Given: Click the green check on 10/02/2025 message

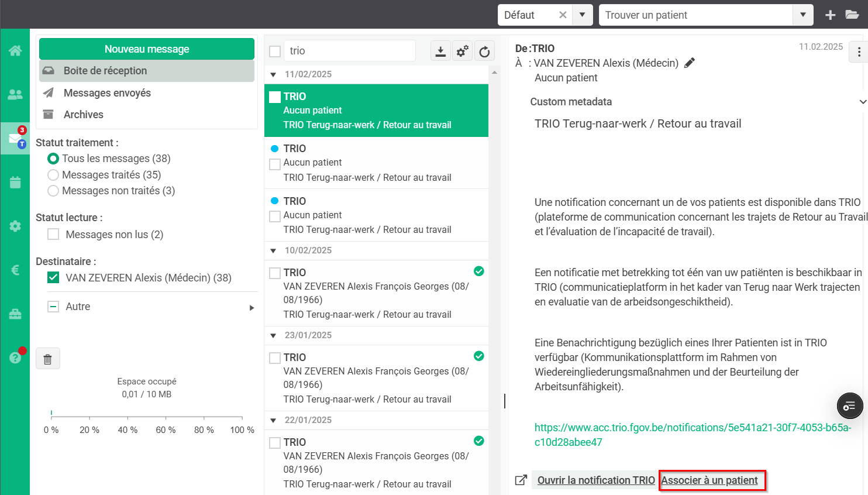Looking at the screenshot, I should tap(478, 271).
